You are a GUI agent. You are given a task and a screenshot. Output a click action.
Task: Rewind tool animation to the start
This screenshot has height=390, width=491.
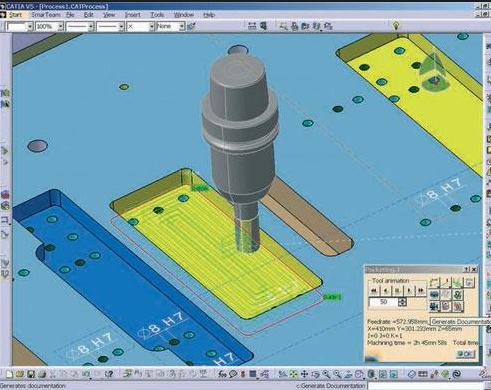(374, 291)
